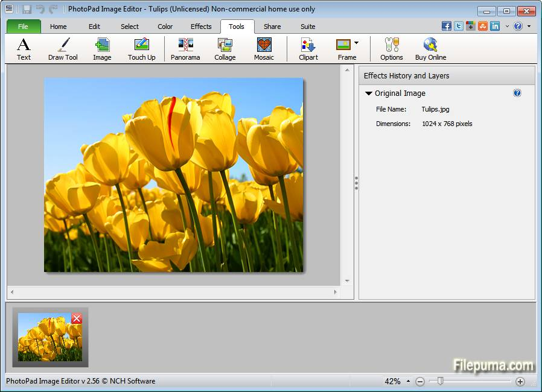Image resolution: width=542 pixels, height=392 pixels.
Task: Launch the Panorama tool
Action: click(185, 45)
